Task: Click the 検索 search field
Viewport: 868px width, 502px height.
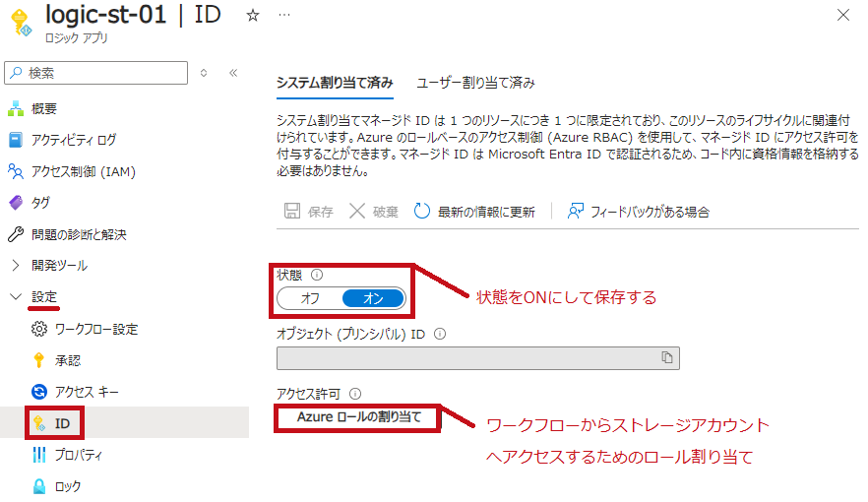Action: coord(96,73)
